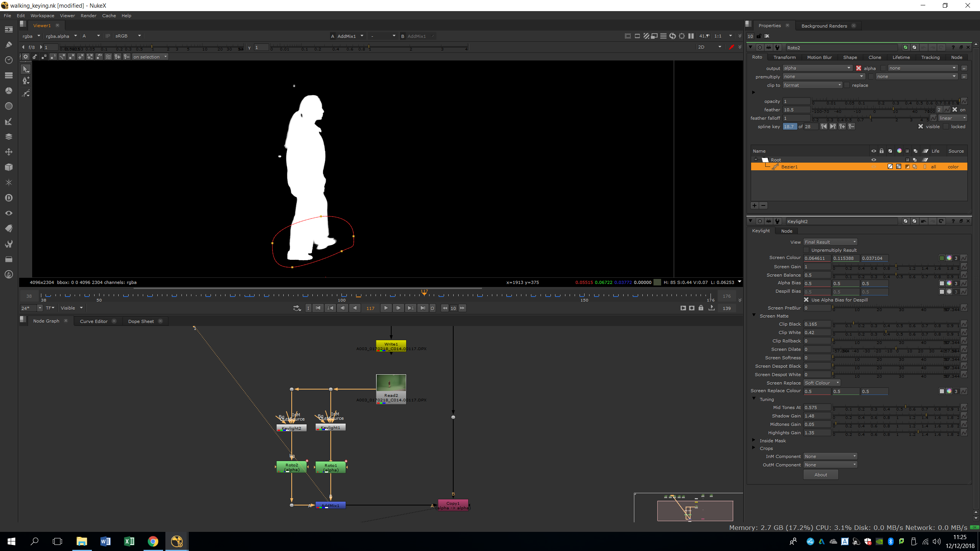This screenshot has height=551, width=980.
Task: Click the Keylight2 node in node graph
Action: pyautogui.click(x=291, y=428)
